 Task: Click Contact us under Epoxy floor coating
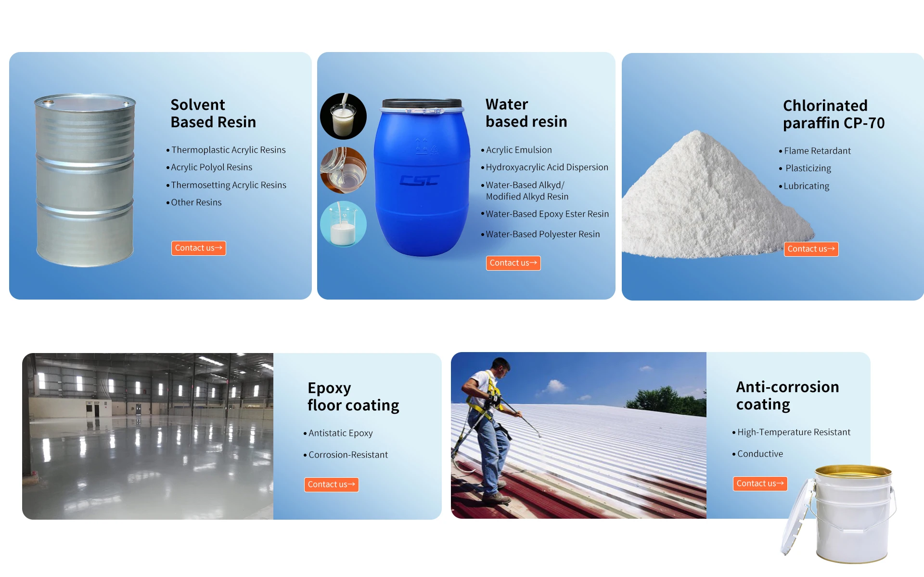point(331,485)
